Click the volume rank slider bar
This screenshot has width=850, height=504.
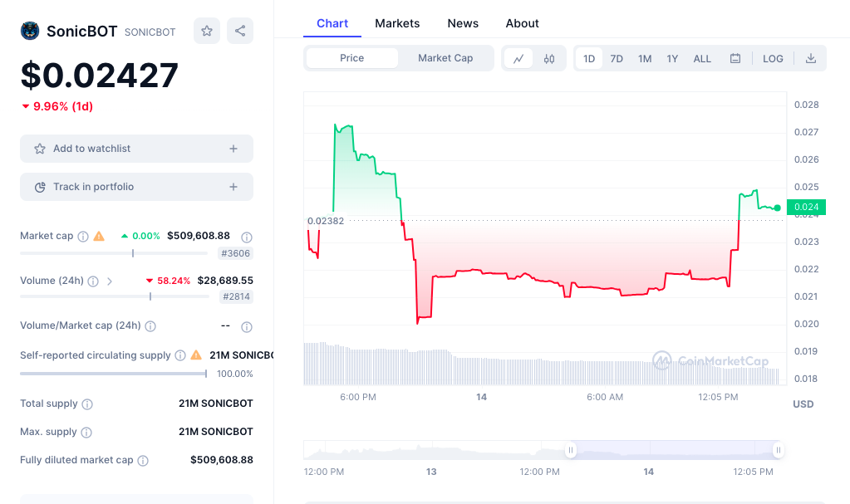click(x=115, y=296)
